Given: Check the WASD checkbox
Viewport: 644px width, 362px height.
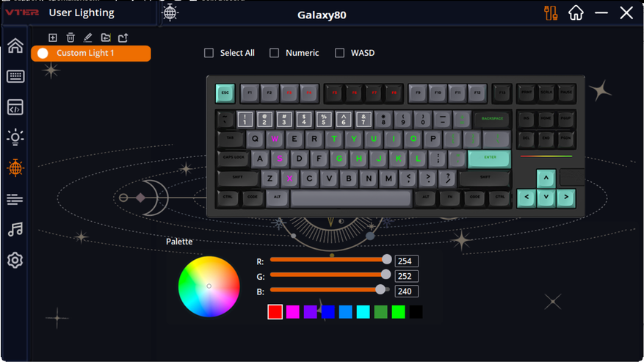Looking at the screenshot, I should pos(340,53).
